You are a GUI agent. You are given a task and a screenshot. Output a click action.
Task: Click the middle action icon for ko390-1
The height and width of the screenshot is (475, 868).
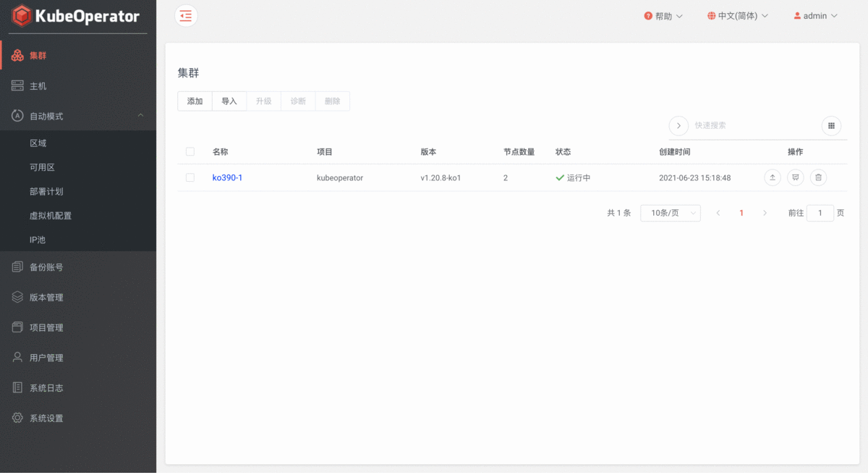[796, 177]
